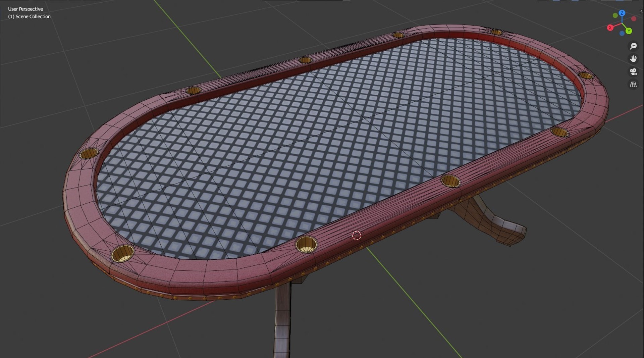Viewport: 644px width, 358px height.
Task: Click the green Y axis gizmo handle
Action: pyautogui.click(x=629, y=31)
